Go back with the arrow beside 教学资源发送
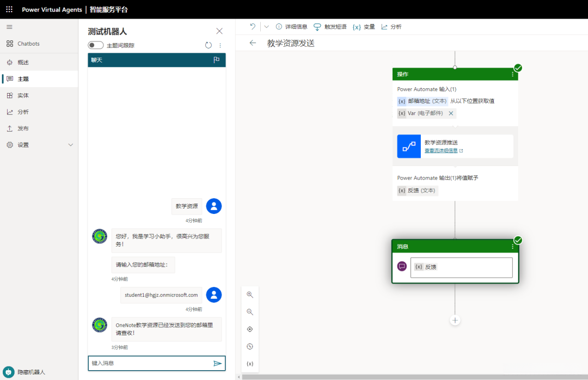Image resolution: width=588 pixels, height=380 pixels. click(x=253, y=43)
